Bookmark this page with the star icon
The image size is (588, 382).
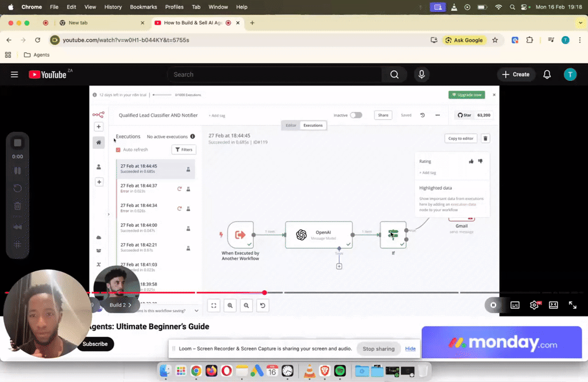coord(495,40)
